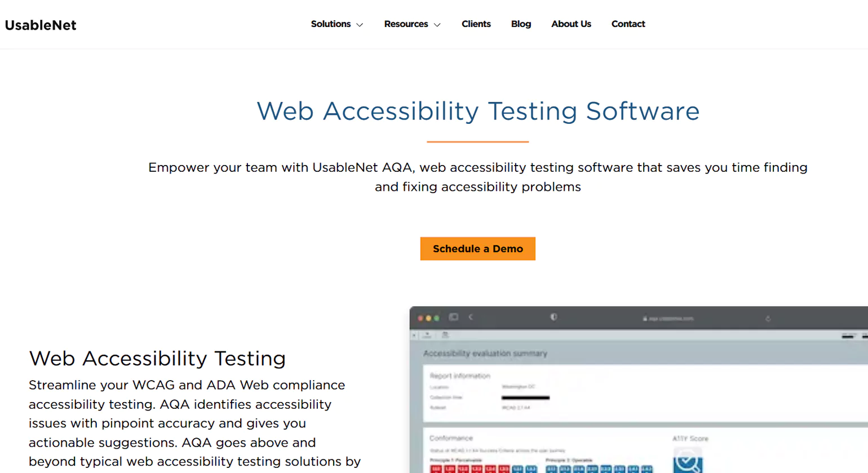868x473 pixels.
Task: Click the padlock icon in the mockup address bar
Action: (644, 318)
